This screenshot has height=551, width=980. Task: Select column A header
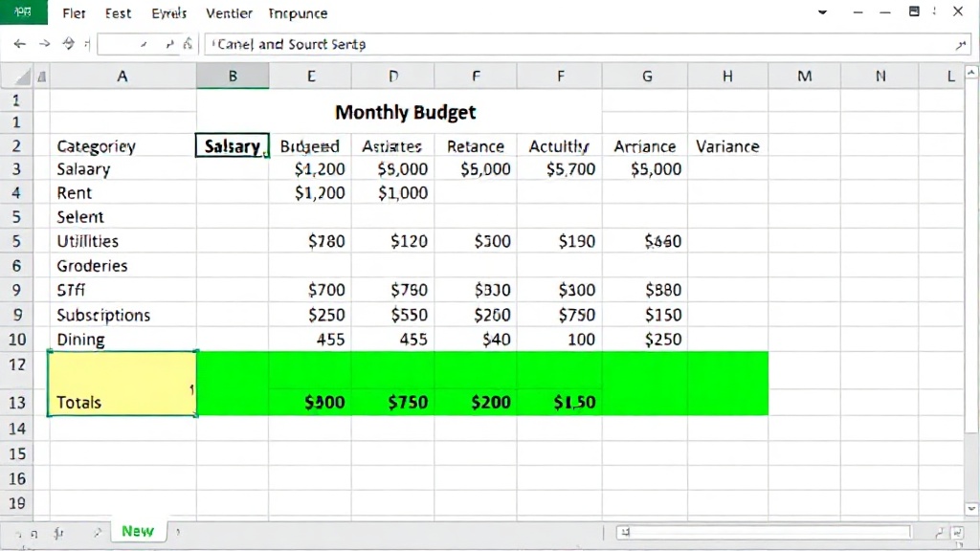click(x=122, y=77)
